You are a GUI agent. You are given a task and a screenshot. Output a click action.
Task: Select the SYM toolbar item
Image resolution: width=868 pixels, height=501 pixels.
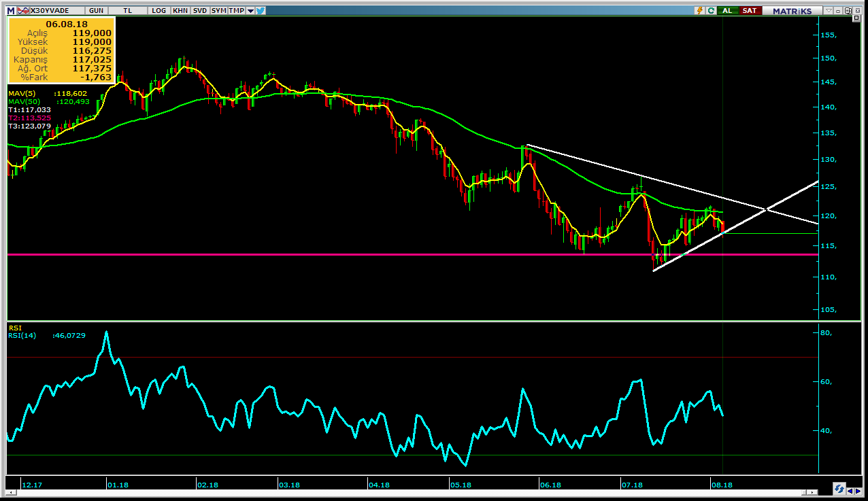[218, 10]
